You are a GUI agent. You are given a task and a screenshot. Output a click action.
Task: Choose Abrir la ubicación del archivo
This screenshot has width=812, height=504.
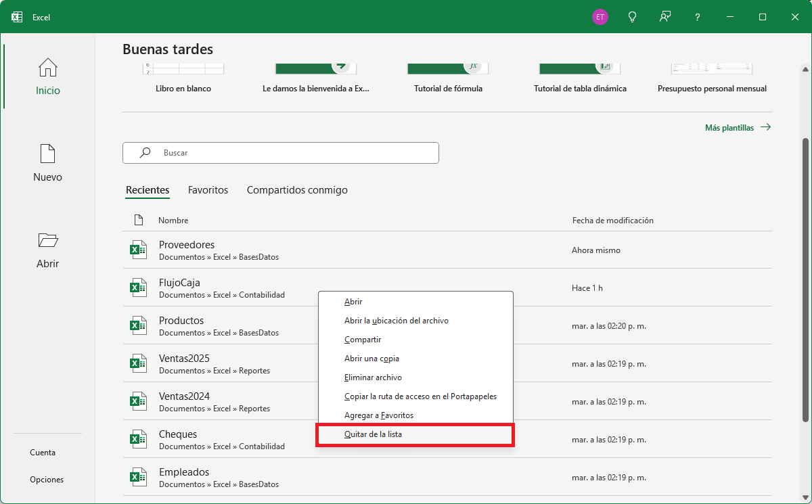coord(415,321)
